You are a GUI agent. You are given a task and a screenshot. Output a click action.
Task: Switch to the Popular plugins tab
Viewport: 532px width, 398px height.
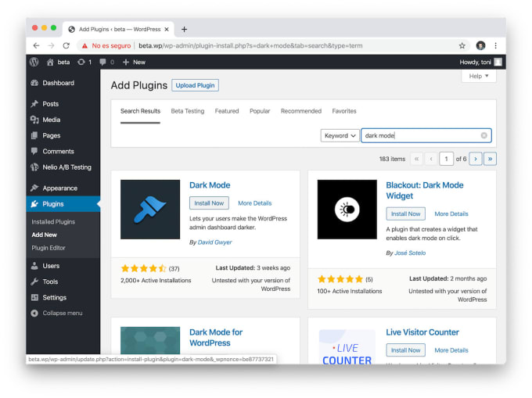(260, 111)
